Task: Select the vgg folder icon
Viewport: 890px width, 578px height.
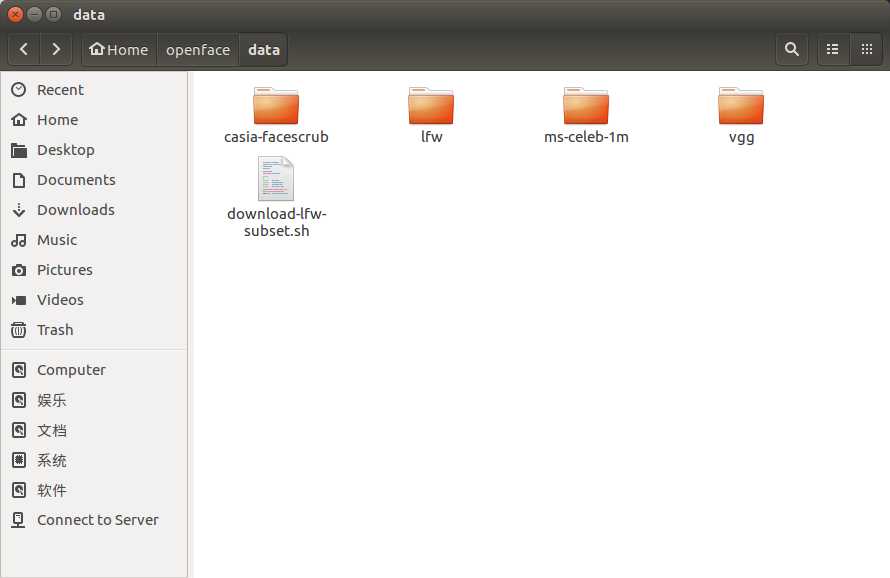Action: coord(741,105)
